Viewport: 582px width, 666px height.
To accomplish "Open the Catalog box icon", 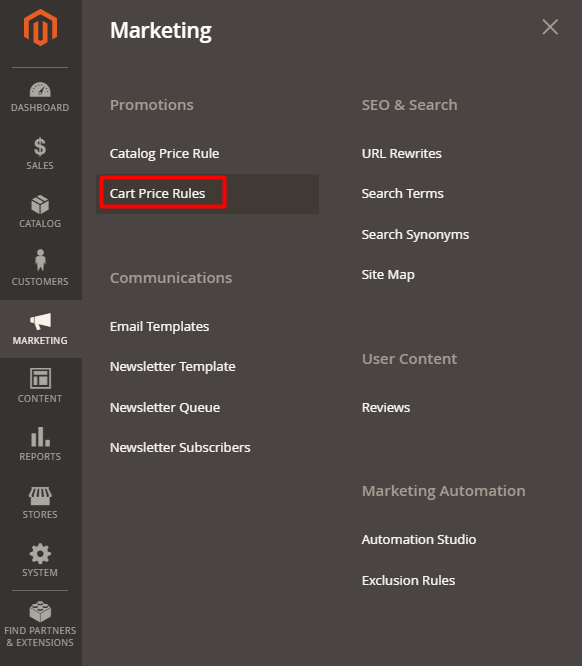I will pos(40,204).
